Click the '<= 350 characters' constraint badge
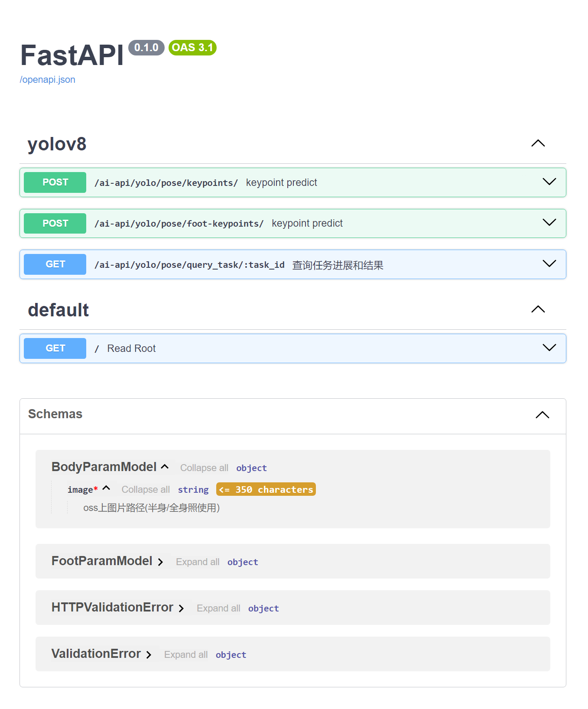Viewport: 588px width, 709px height. click(266, 489)
